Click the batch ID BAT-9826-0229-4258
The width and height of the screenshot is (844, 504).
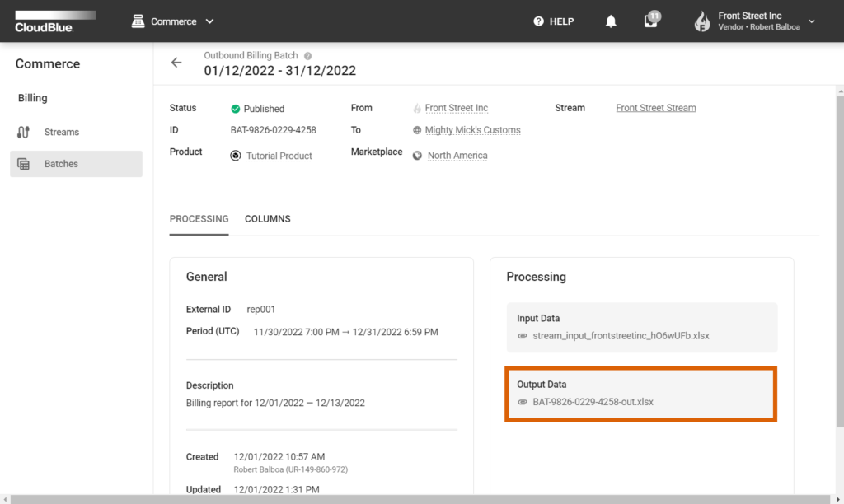pyautogui.click(x=273, y=130)
